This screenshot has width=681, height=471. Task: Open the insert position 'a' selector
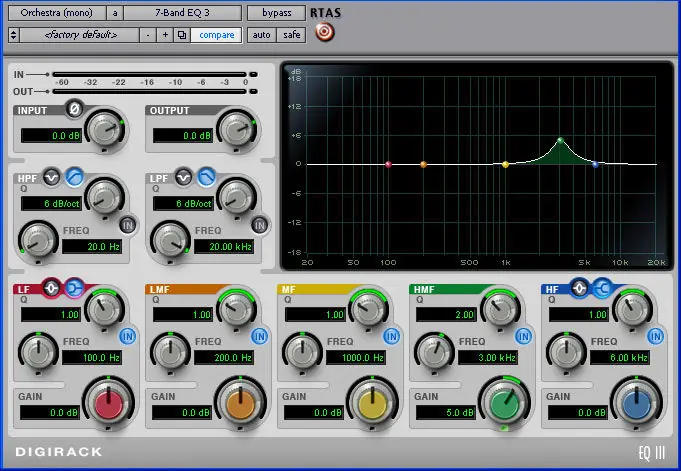click(x=115, y=13)
